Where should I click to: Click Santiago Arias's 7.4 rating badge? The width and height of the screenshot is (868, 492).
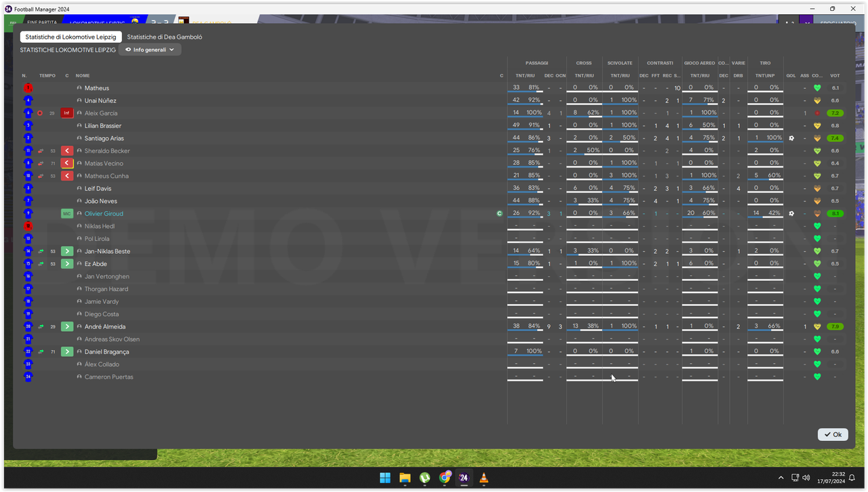(x=835, y=138)
